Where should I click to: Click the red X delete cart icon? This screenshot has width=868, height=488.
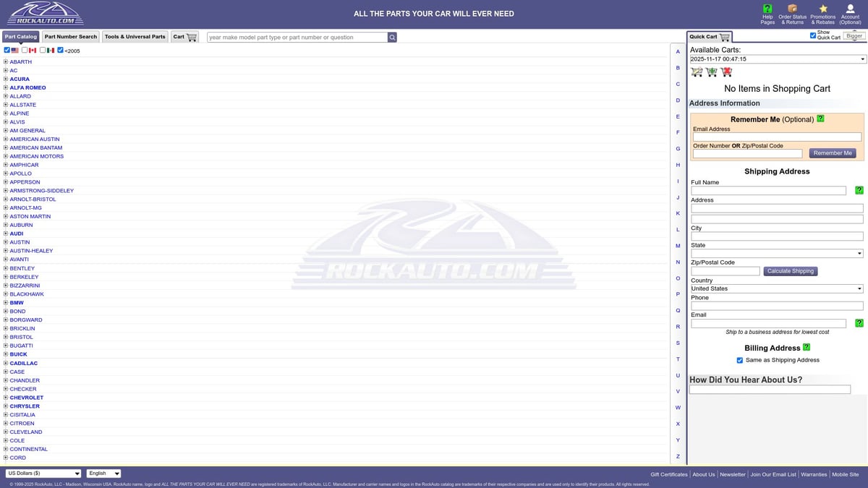pos(726,72)
